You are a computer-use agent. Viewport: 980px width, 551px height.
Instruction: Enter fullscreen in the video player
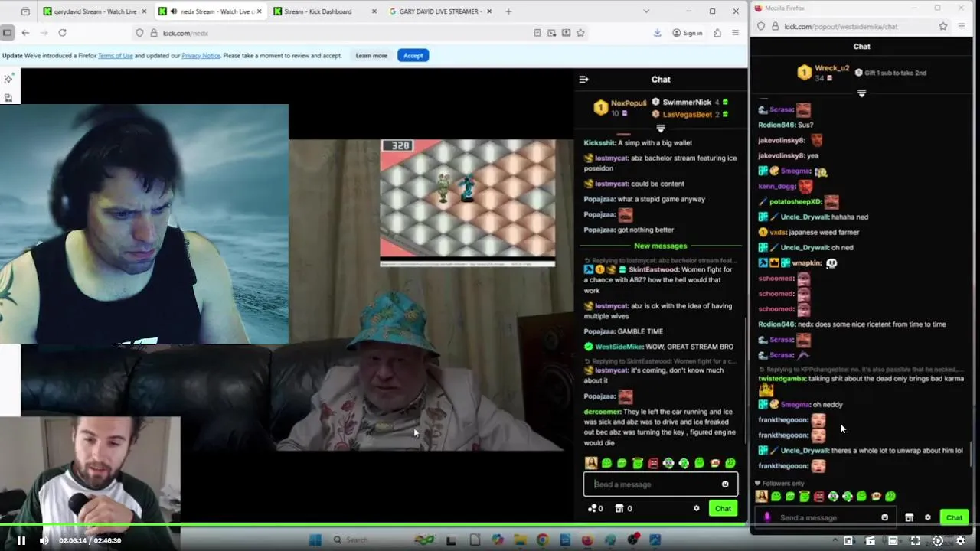915,540
